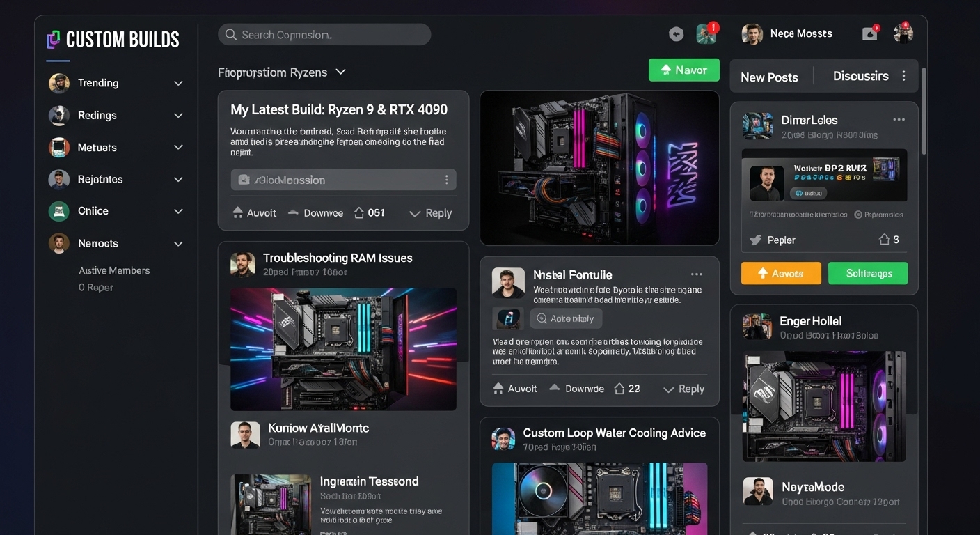Open the gray folder icon with red badge
Screen dimensions: 980x535
pyautogui.click(x=870, y=33)
